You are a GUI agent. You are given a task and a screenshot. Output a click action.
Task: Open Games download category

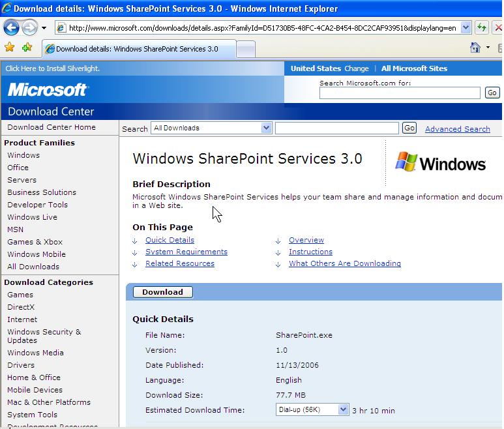click(20, 295)
